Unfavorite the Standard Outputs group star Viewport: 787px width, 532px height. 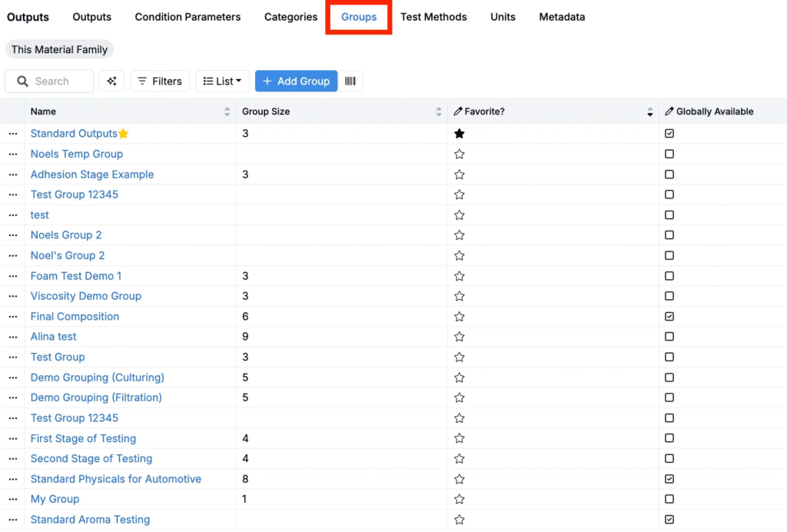coord(460,134)
